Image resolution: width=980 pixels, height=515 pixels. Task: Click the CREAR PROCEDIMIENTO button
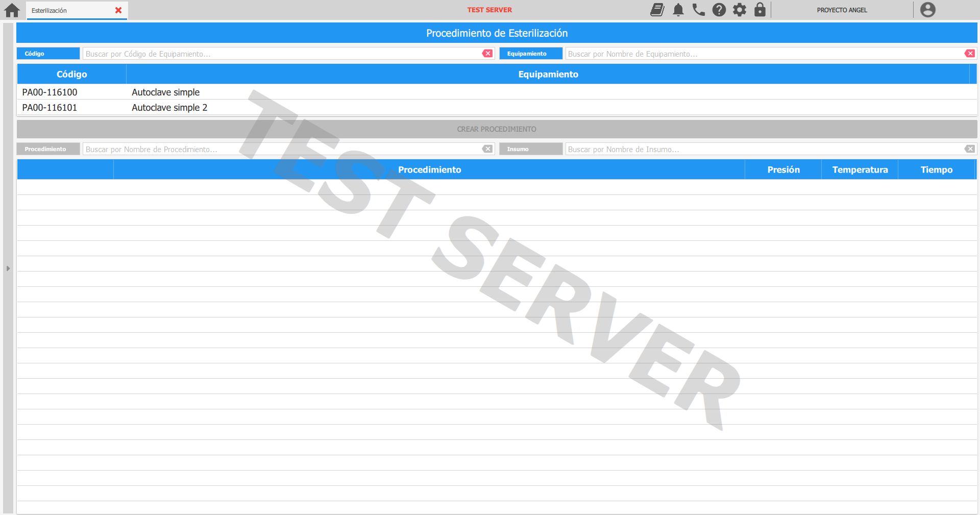coord(496,129)
